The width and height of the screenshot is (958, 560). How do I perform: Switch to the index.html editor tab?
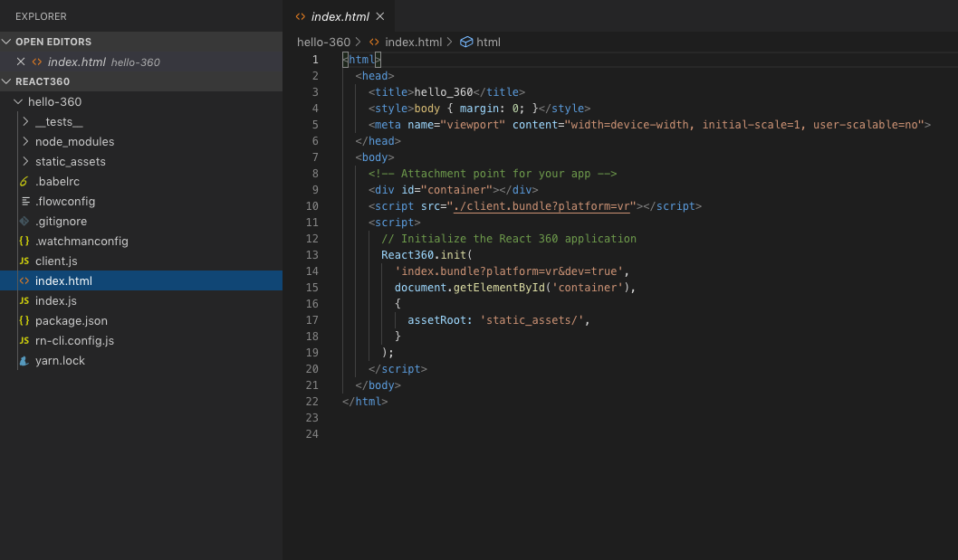(x=340, y=15)
